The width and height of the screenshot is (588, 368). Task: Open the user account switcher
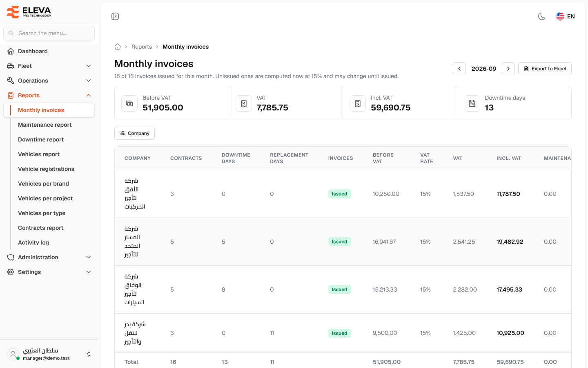(49, 354)
